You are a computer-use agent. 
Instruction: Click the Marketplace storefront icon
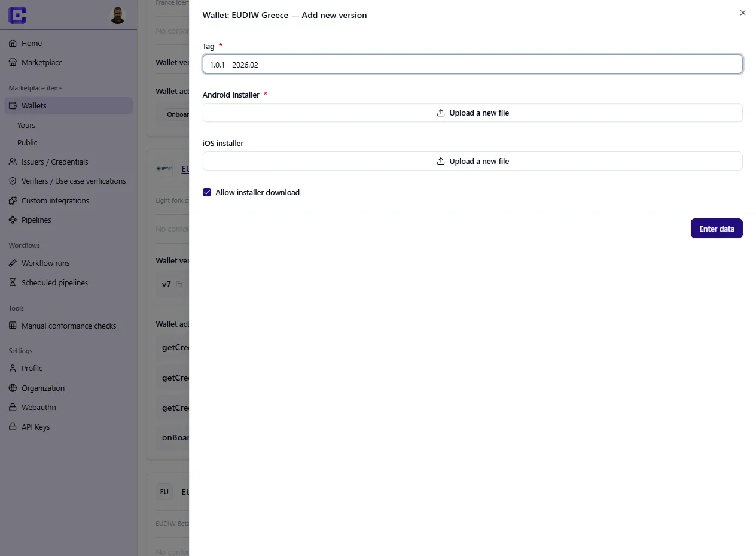[13, 62]
